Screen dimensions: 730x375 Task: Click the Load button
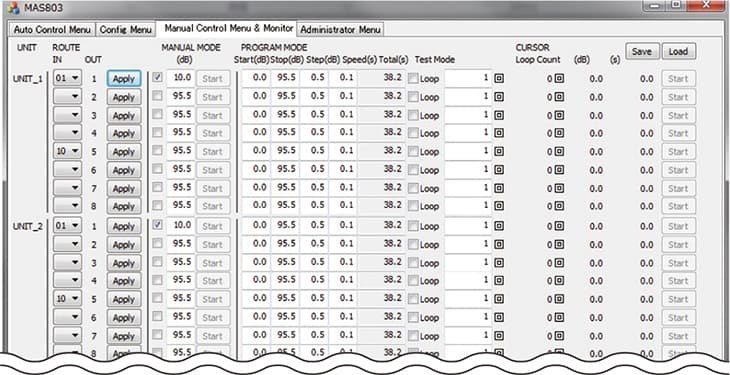(679, 52)
